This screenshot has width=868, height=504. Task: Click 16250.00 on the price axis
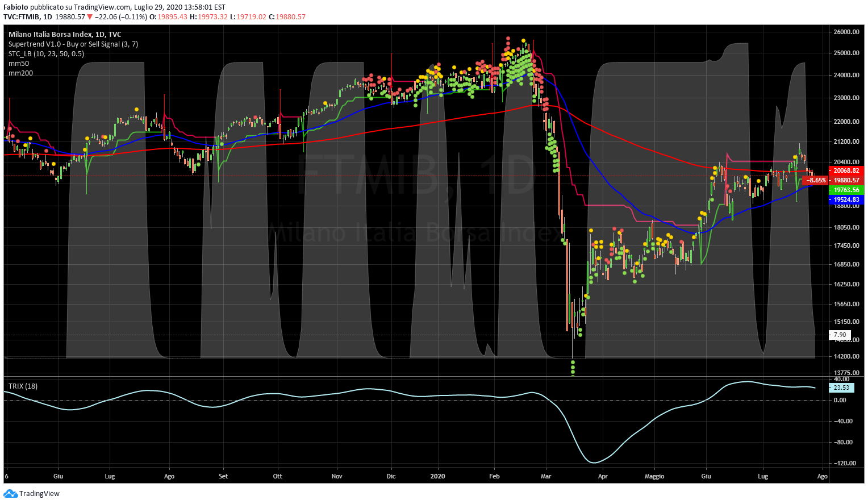846,284
